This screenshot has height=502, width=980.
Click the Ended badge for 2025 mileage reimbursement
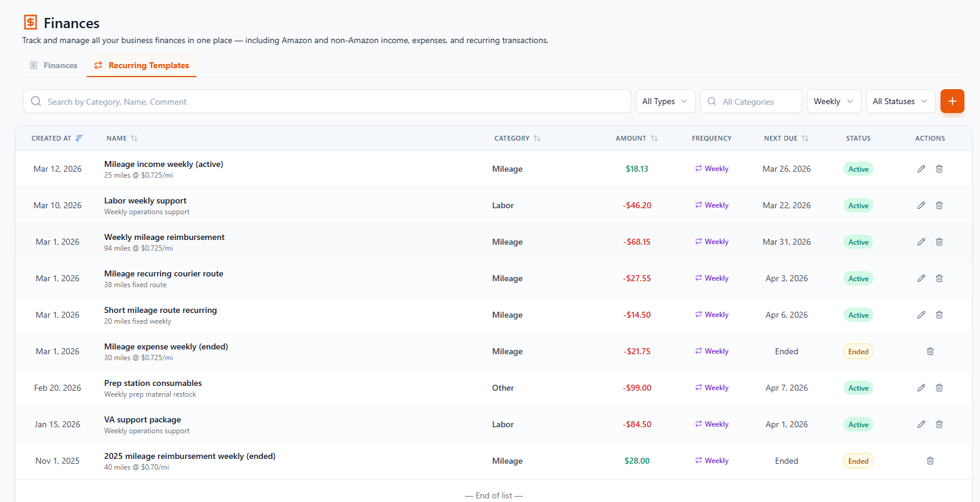point(858,461)
